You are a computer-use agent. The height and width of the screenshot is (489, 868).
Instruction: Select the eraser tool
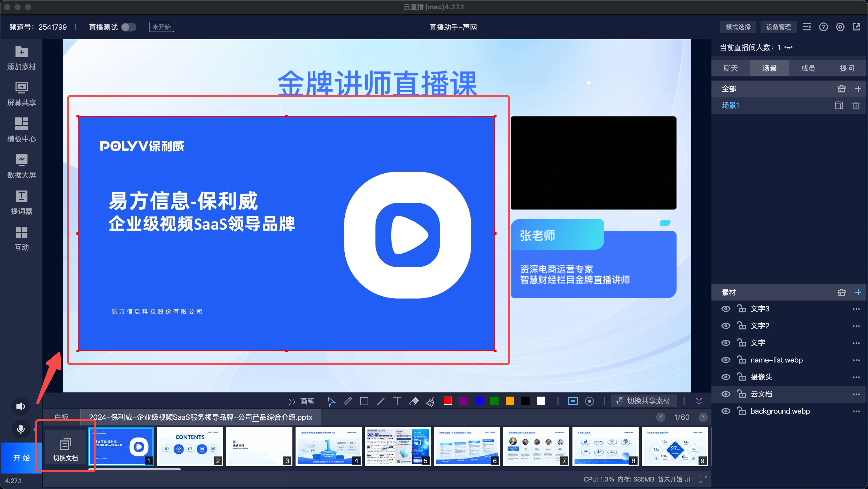pyautogui.click(x=414, y=401)
